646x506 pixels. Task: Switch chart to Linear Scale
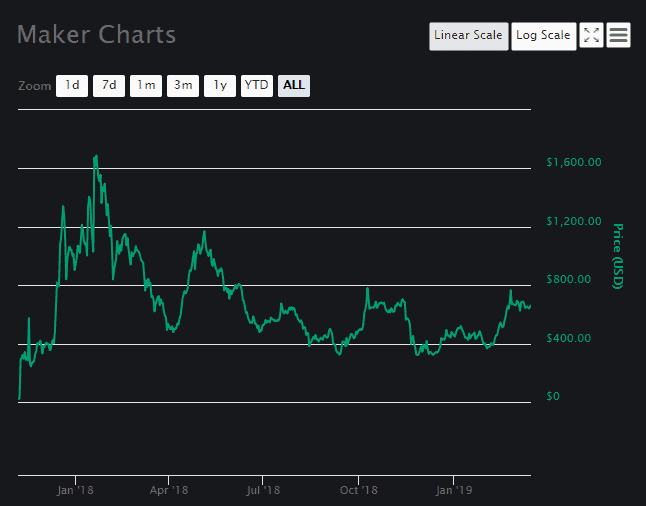click(x=468, y=36)
